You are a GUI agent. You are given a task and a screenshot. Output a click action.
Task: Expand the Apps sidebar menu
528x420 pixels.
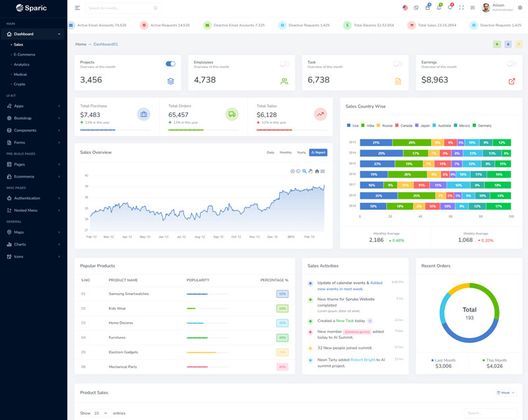click(x=33, y=106)
